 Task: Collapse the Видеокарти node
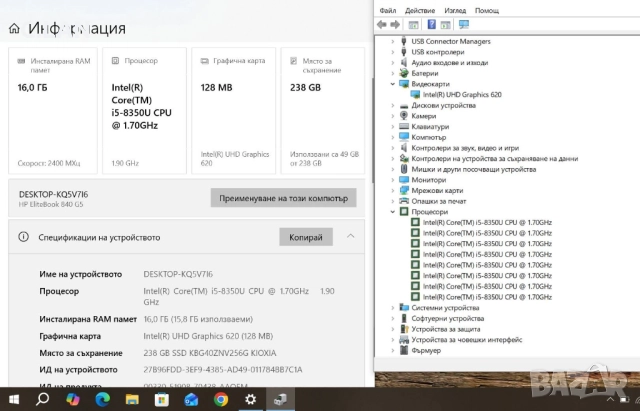[x=393, y=84]
